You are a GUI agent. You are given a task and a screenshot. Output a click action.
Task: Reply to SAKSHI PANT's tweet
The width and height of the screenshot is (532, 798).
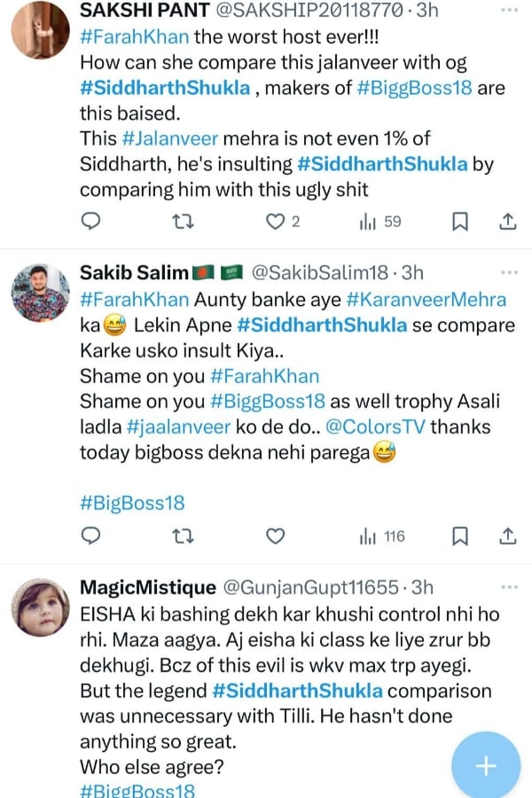tap(90, 221)
